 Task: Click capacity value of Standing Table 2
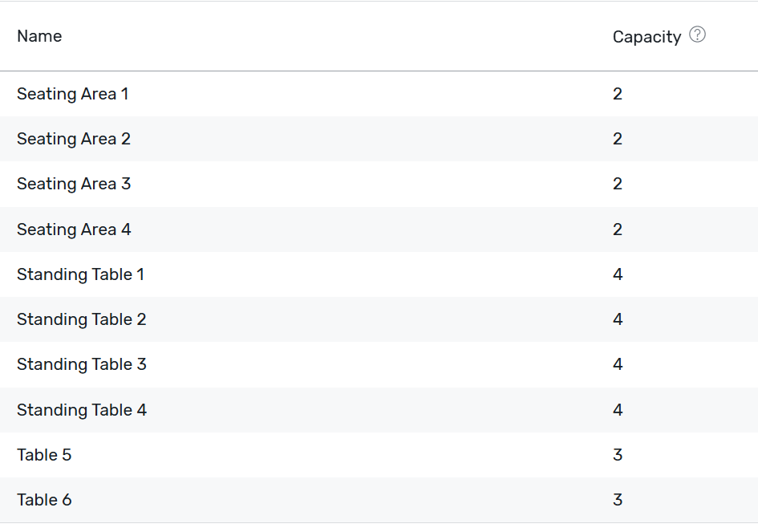(x=618, y=319)
